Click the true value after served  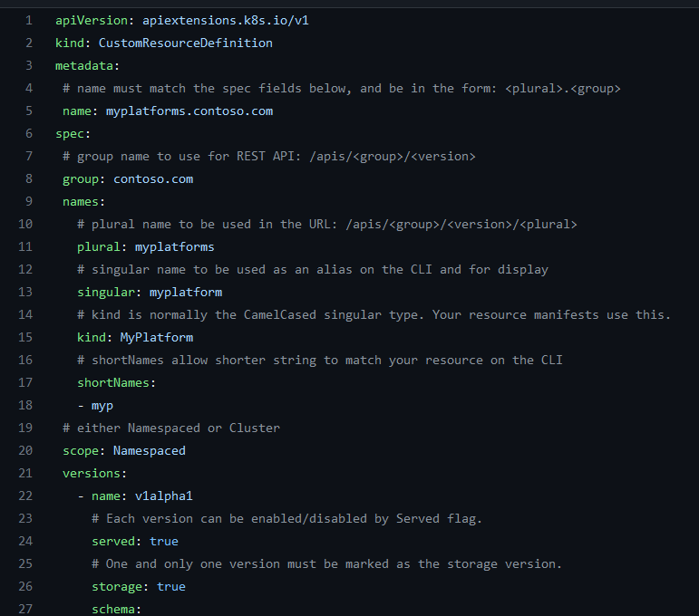tap(163, 541)
